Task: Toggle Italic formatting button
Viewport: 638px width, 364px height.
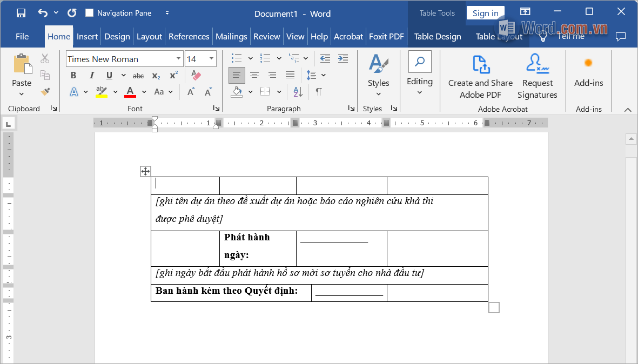Action: (91, 76)
